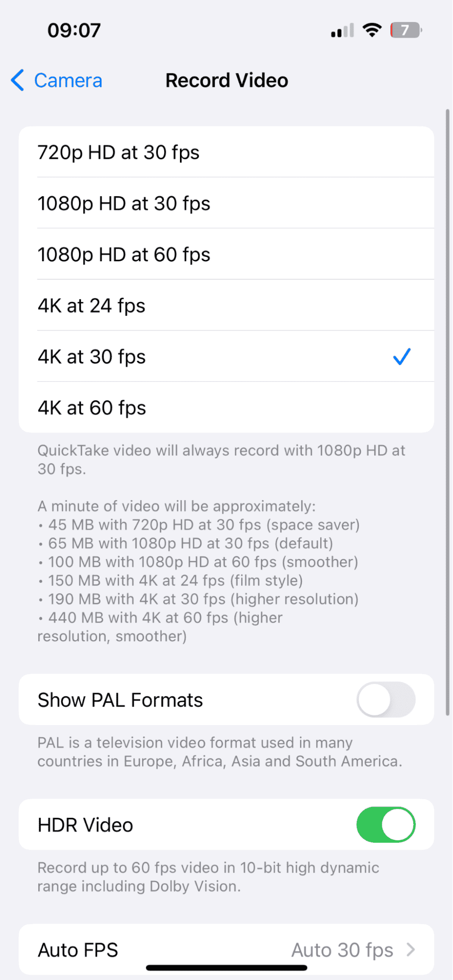Viewport: 453px width, 980px height.
Task: Tap the home indicator bar at bottom
Action: point(226,967)
